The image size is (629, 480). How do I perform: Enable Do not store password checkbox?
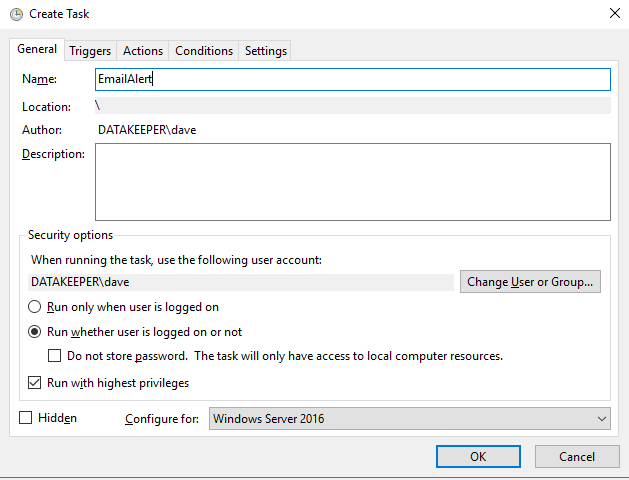click(55, 356)
